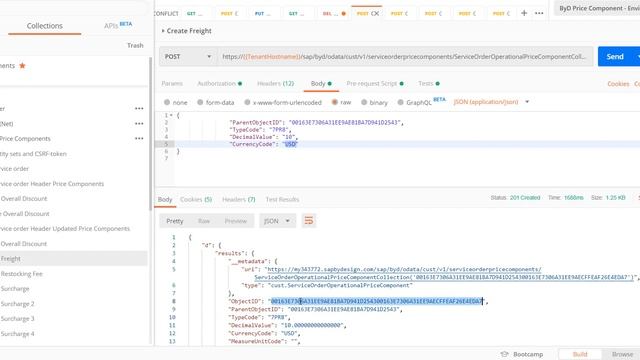Click the Build mode button
Image resolution: width=640 pixels, height=360 pixels.
tap(580, 354)
